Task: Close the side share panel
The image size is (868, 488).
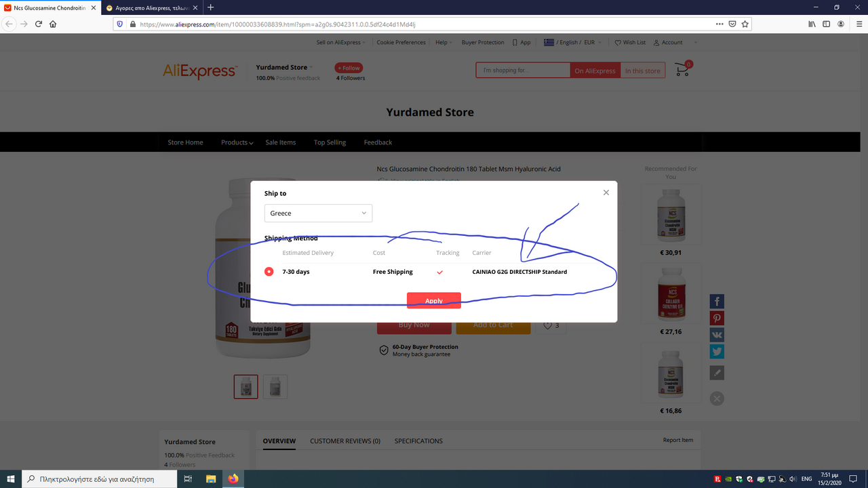Action: point(717,399)
